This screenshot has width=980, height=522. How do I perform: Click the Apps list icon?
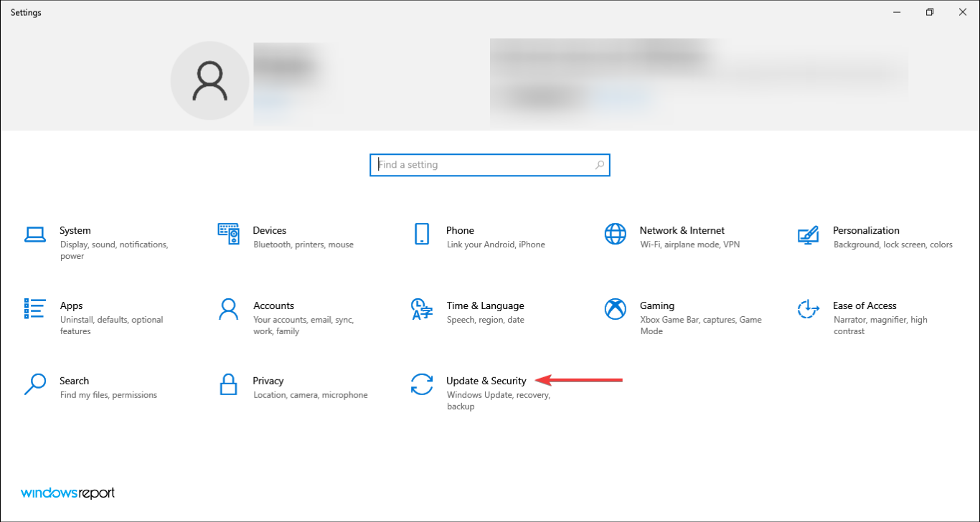click(x=34, y=309)
